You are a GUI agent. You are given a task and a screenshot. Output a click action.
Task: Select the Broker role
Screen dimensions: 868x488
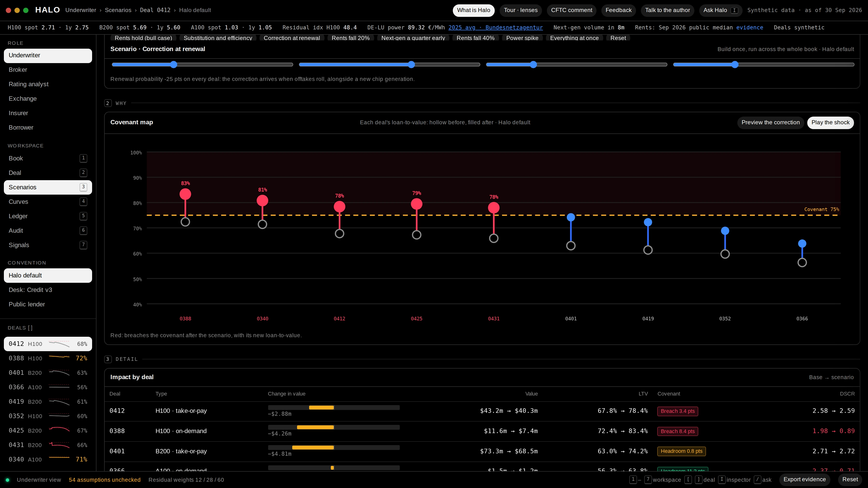47,70
